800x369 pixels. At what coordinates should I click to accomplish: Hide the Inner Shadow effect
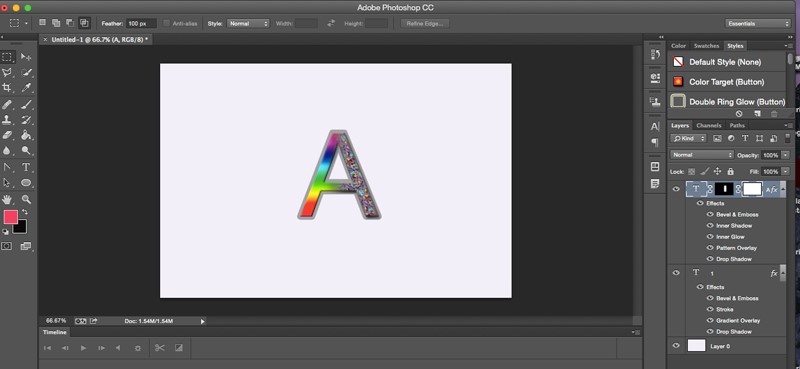pyautogui.click(x=710, y=226)
